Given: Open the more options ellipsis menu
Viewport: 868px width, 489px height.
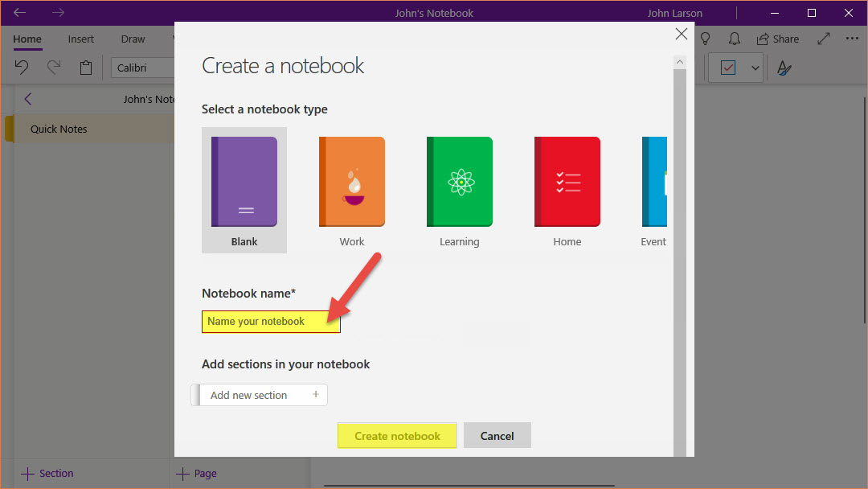Looking at the screenshot, I should (x=852, y=39).
